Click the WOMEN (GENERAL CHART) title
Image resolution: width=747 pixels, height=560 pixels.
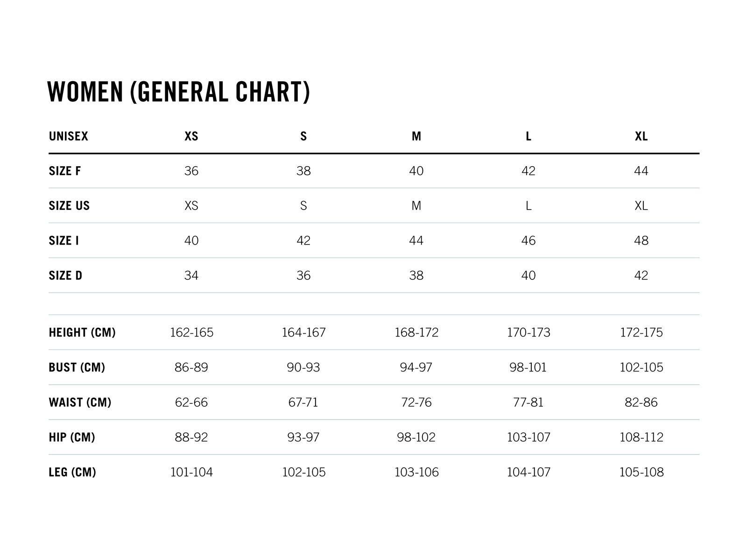(x=178, y=91)
